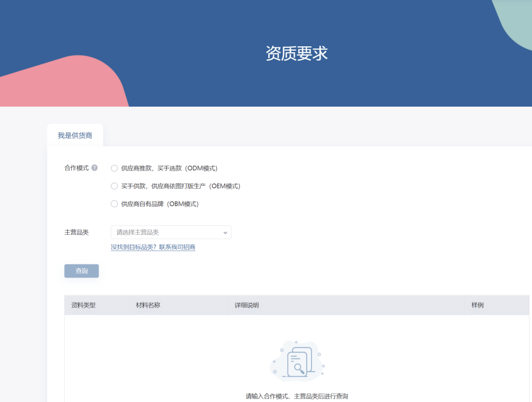This screenshot has width=532, height=402.
Task: Click the 资料类型 table header
Action: click(x=82, y=305)
